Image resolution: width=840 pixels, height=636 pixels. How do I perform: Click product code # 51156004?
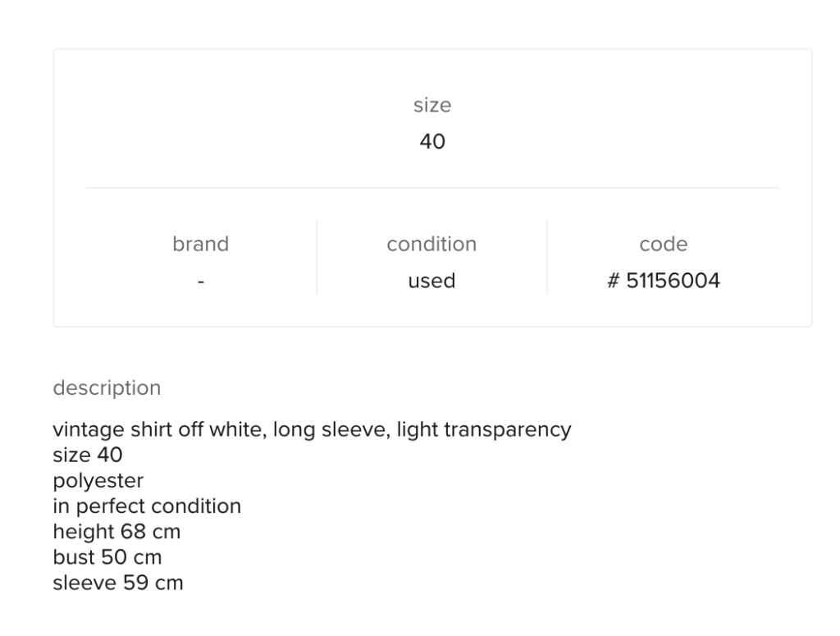point(663,281)
